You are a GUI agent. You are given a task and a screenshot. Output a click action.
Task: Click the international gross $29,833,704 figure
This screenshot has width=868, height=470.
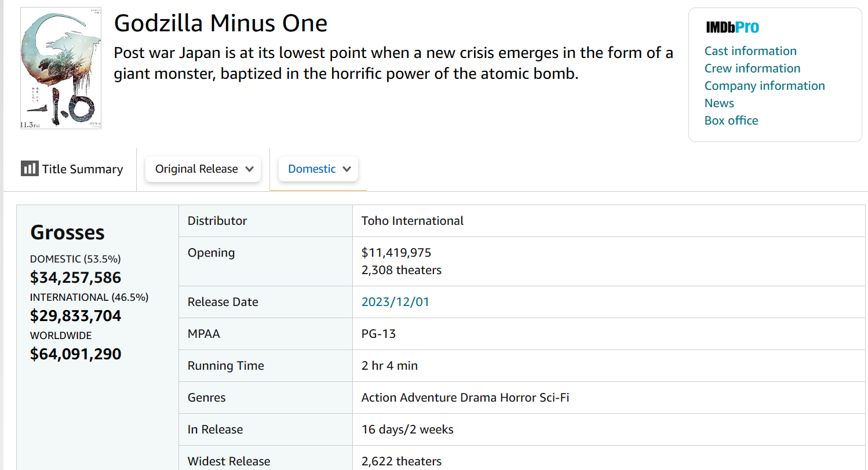(75, 316)
